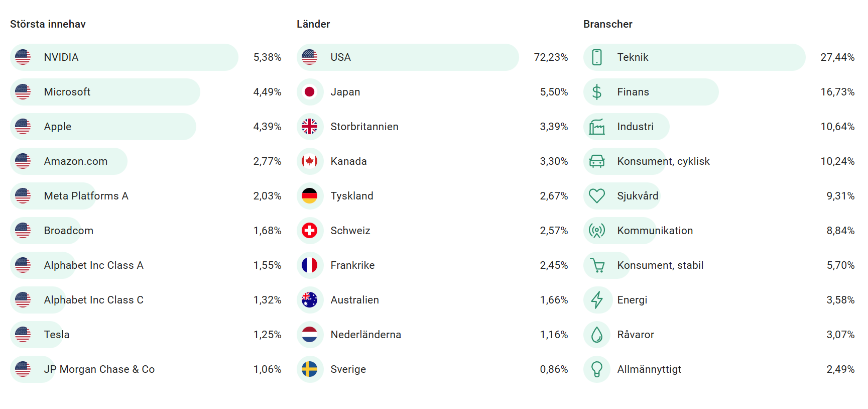Image resolution: width=868 pixels, height=409 pixels.
Task: Click the Japan flag icon
Action: pyautogui.click(x=310, y=92)
